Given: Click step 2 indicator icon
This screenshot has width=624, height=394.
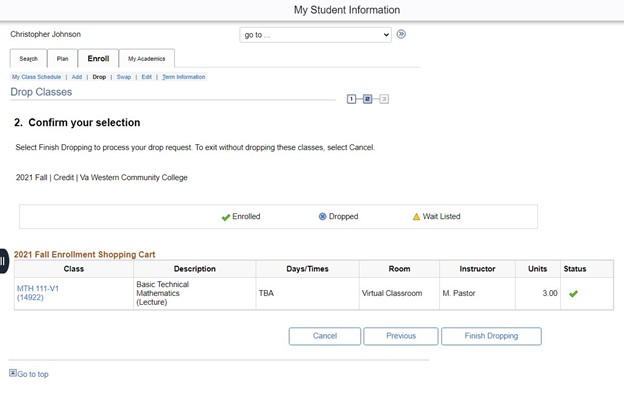Looking at the screenshot, I should [368, 99].
